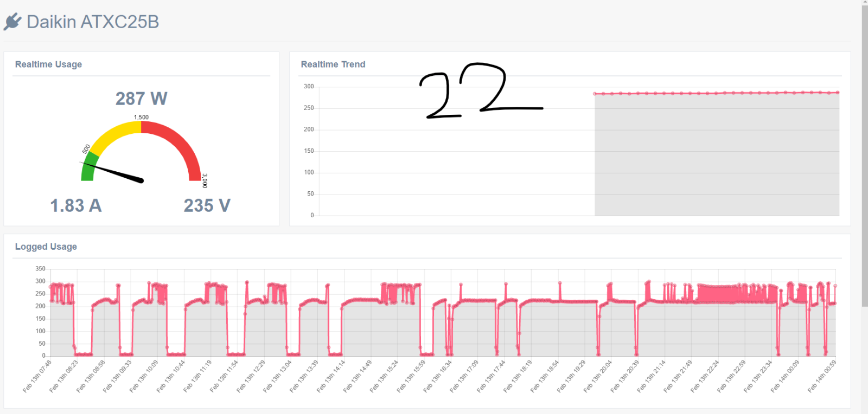Click the Feb 13th 23:34 time label

(758, 376)
